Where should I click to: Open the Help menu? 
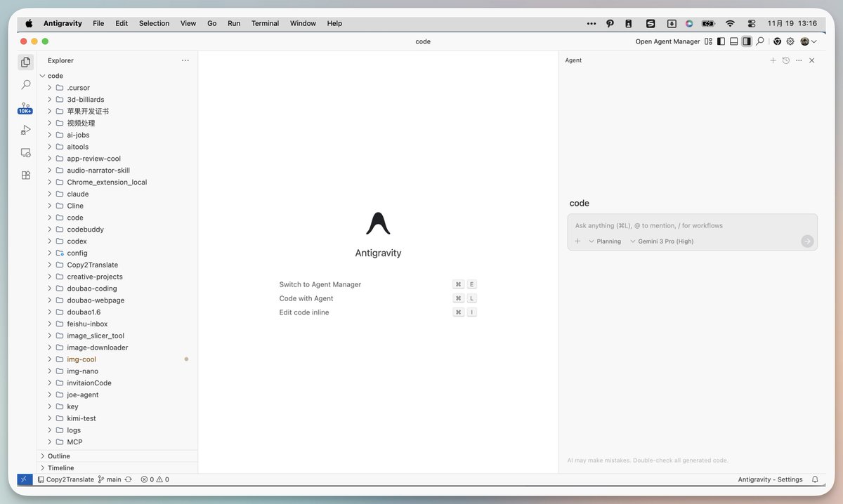[334, 23]
